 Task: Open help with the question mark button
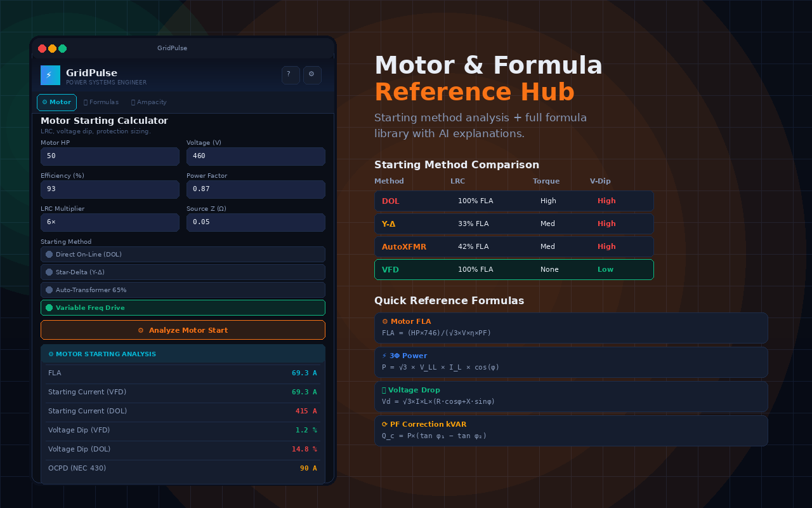coord(291,75)
